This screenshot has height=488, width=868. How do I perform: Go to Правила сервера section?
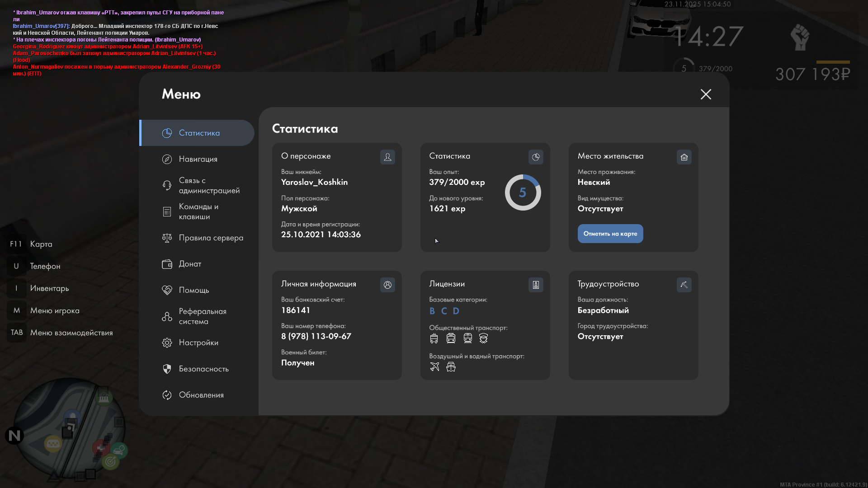coord(211,238)
